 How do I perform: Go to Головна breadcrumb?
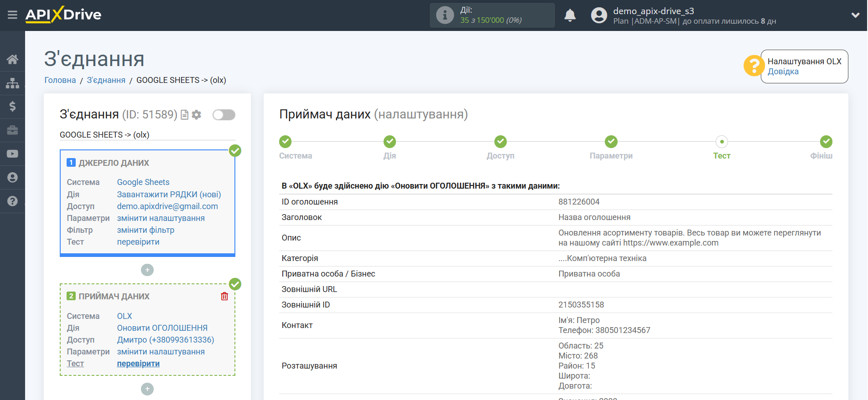tap(60, 80)
